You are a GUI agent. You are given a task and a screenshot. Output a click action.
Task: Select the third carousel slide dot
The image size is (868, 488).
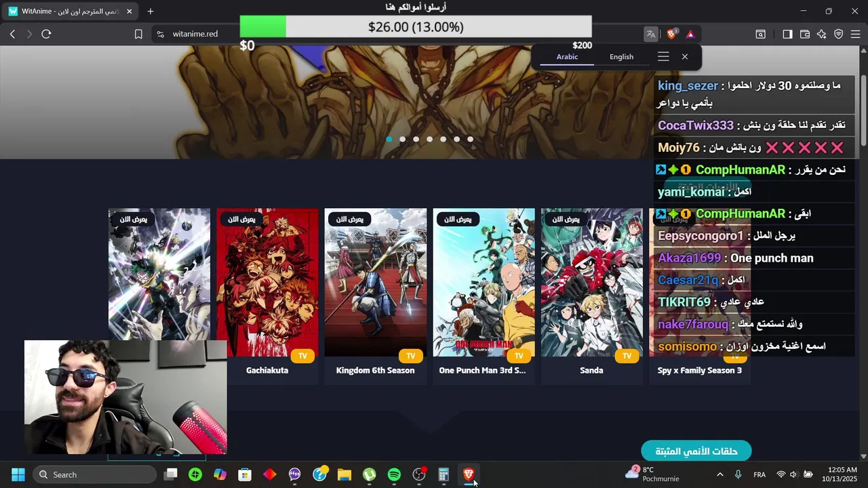pyautogui.click(x=416, y=139)
